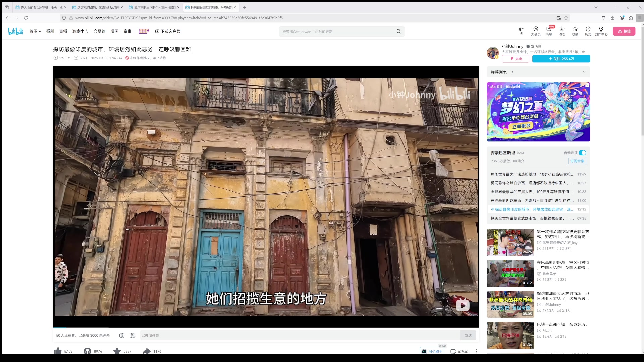Click the 充电 charge button
Viewport: 644px width, 362px height.
515,59
